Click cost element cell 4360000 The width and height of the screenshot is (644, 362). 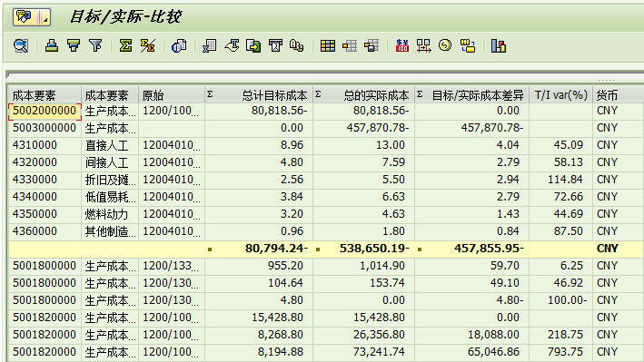(x=45, y=231)
